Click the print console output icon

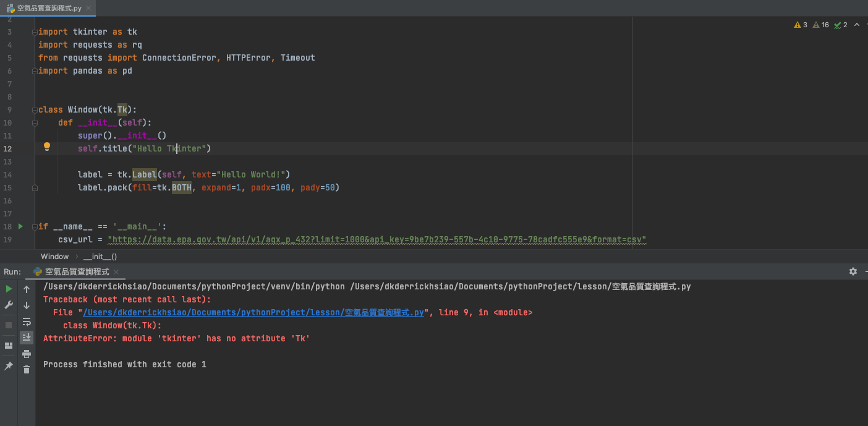tap(27, 354)
